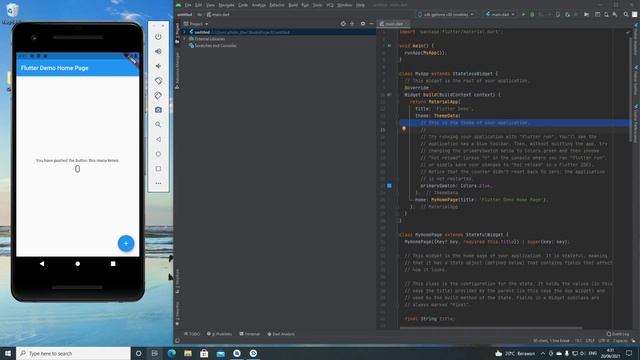Open the Terminal tool window

250,334
